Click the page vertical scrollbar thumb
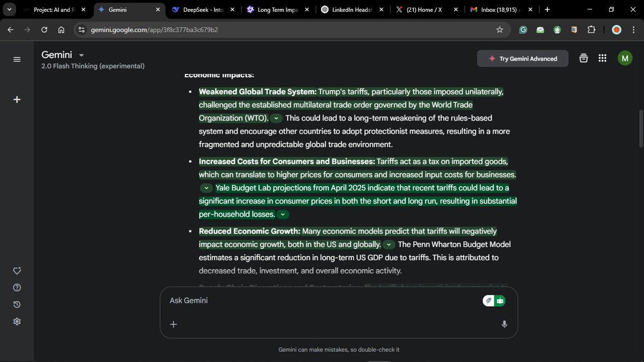The image size is (644, 362). point(640,129)
